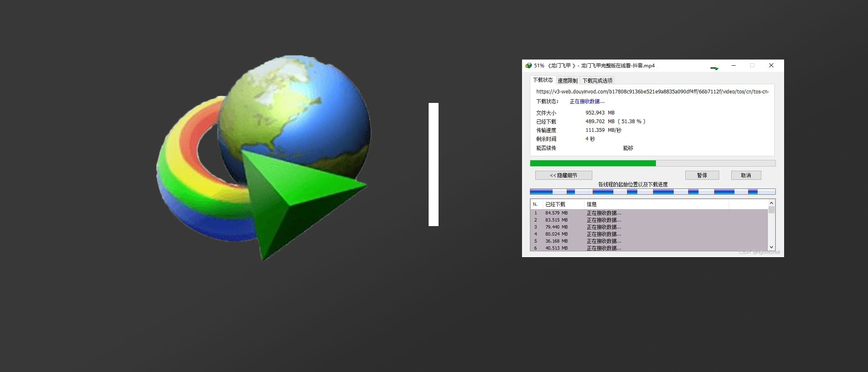868x372 pixels.
Task: Click the 文件大小 label
Action: point(546,113)
